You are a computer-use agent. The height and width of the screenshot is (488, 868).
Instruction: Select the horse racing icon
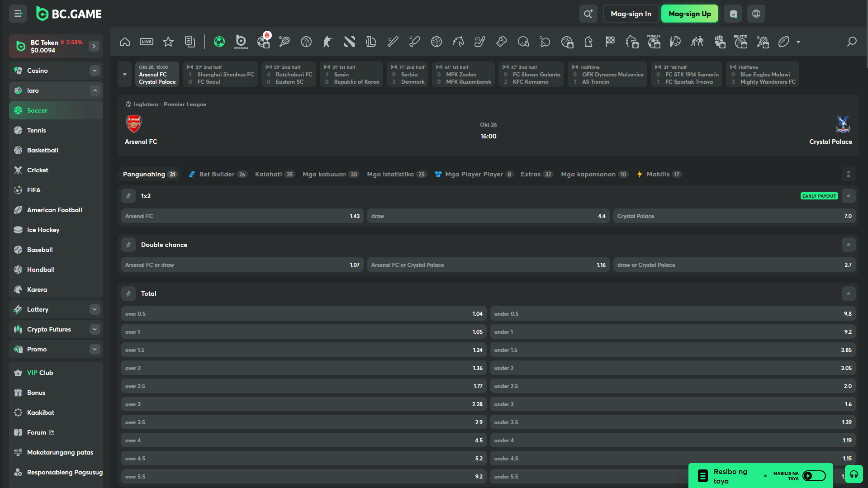[x=458, y=42]
